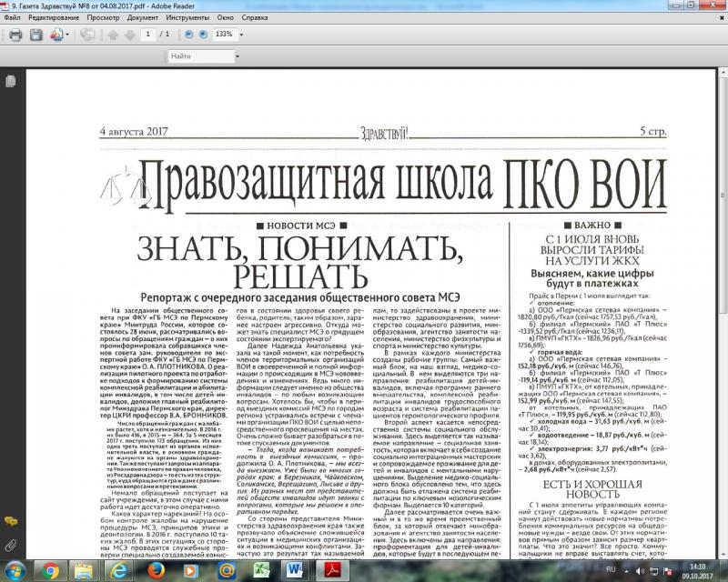Open the Pages panel in left sidebar
728x582 pixels.
coord(11,82)
